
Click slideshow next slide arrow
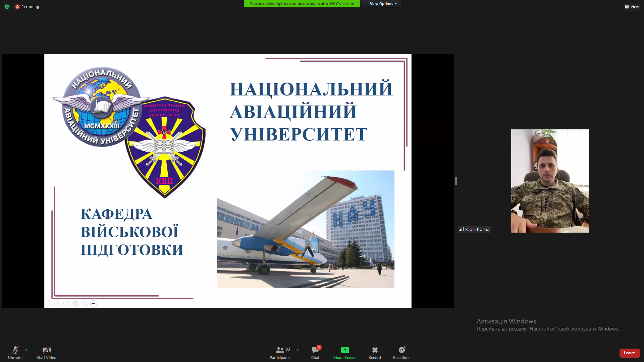58,304
